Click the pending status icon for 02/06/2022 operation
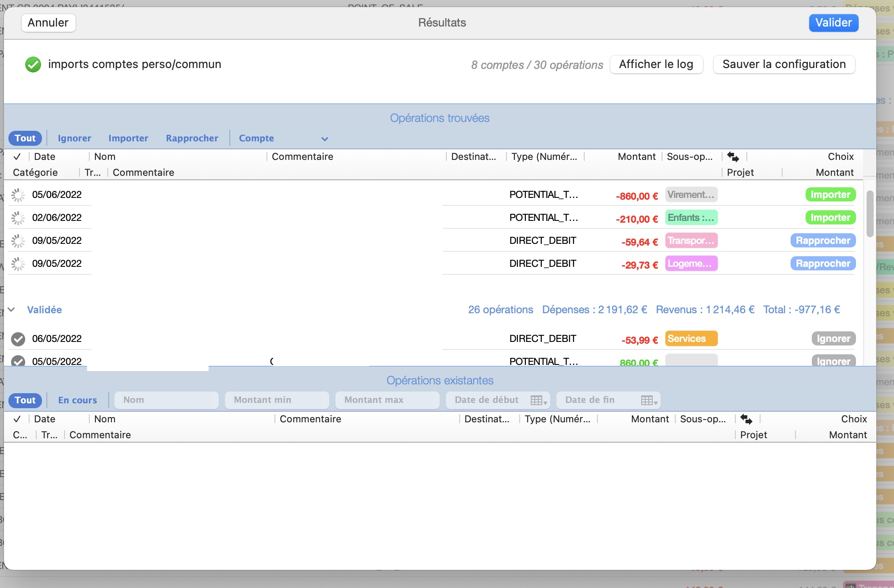 (x=18, y=218)
